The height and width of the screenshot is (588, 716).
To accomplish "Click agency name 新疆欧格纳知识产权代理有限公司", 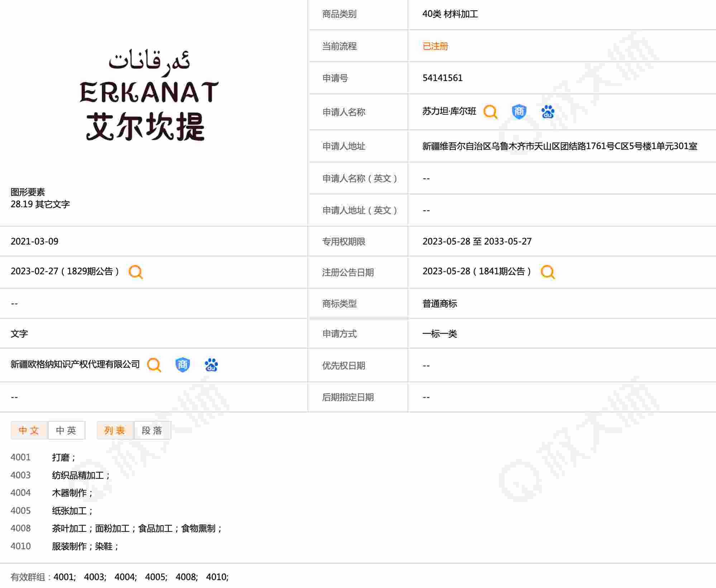I will click(x=75, y=364).
